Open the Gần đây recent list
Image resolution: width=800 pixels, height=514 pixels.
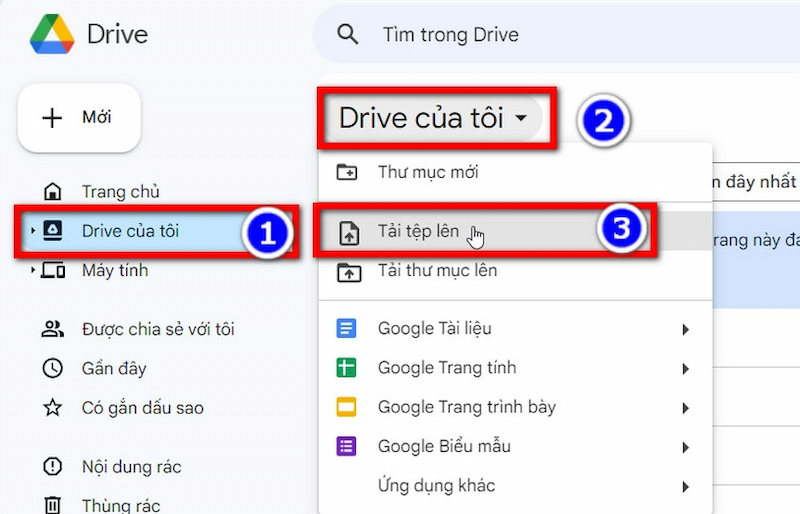pyautogui.click(x=114, y=369)
